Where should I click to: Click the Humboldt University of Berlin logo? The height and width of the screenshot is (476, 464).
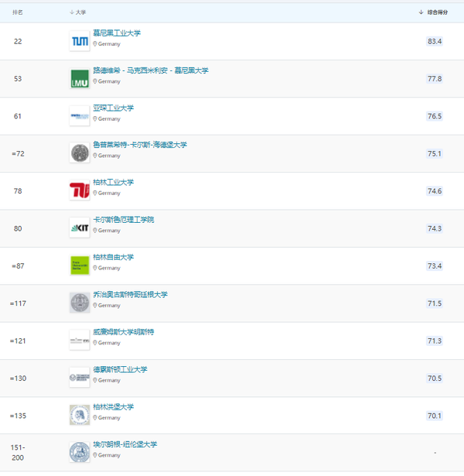(80, 414)
